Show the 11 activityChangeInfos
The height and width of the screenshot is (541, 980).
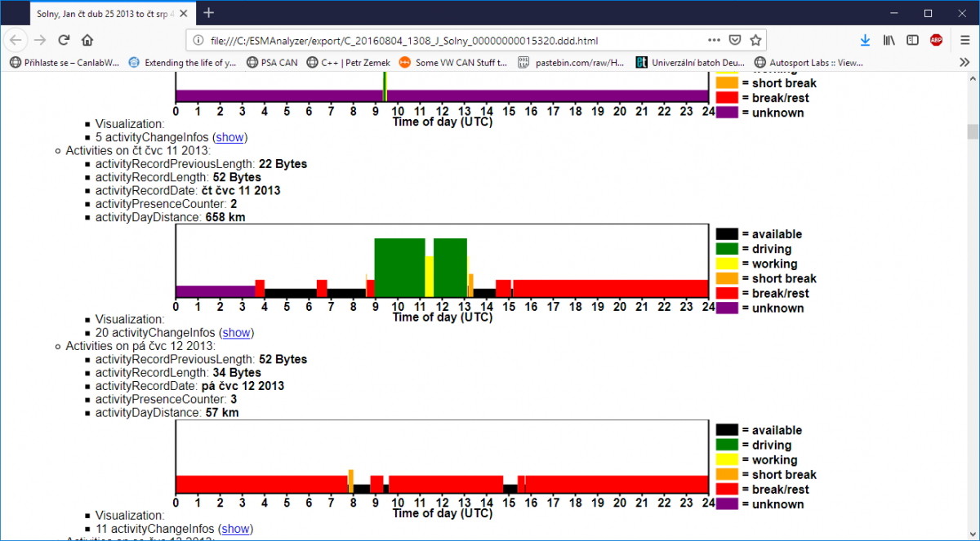click(236, 529)
